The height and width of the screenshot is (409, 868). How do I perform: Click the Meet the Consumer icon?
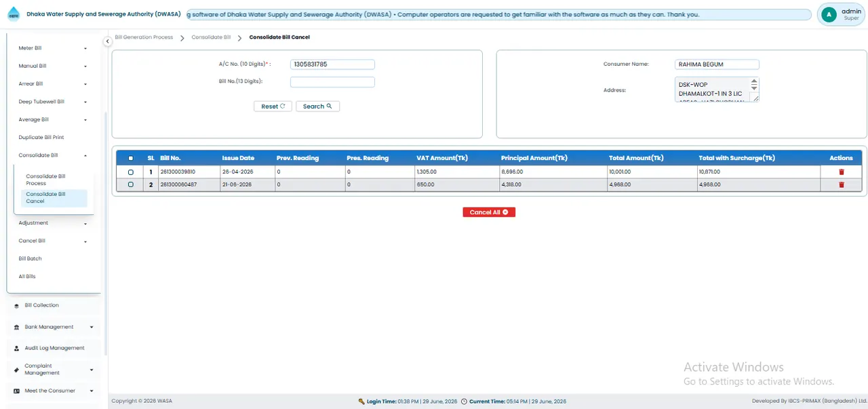click(x=16, y=391)
